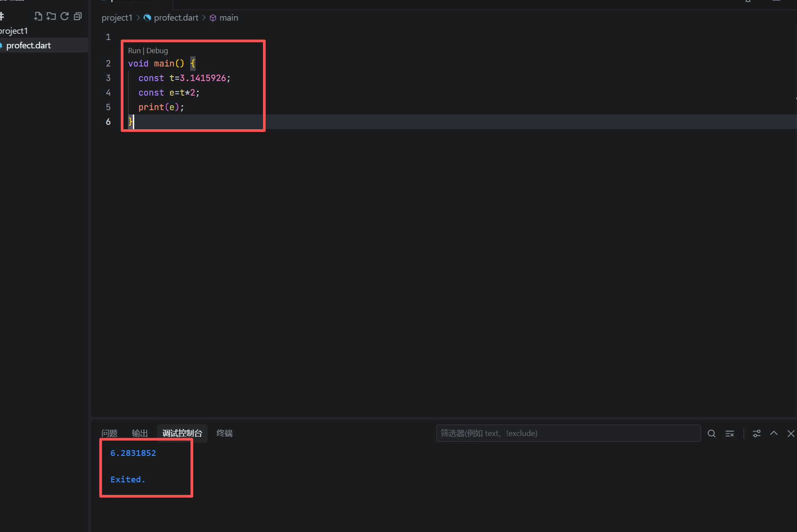The width and height of the screenshot is (797, 532).
Task: Select the 调试控制台 panel tab
Action: (x=182, y=433)
